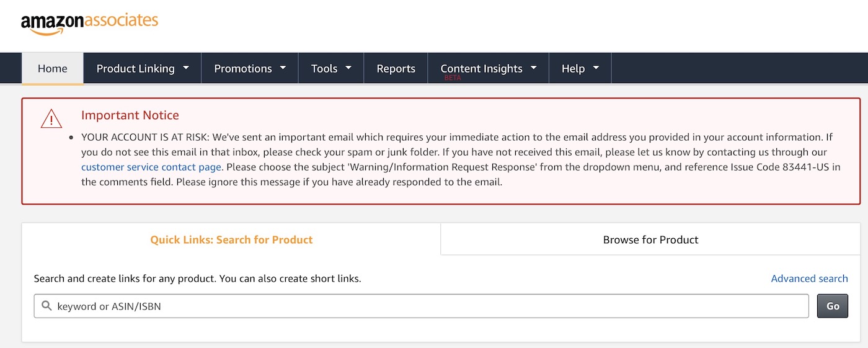Open the Promotions menu label
The height and width of the screenshot is (348, 868).
(x=242, y=68)
